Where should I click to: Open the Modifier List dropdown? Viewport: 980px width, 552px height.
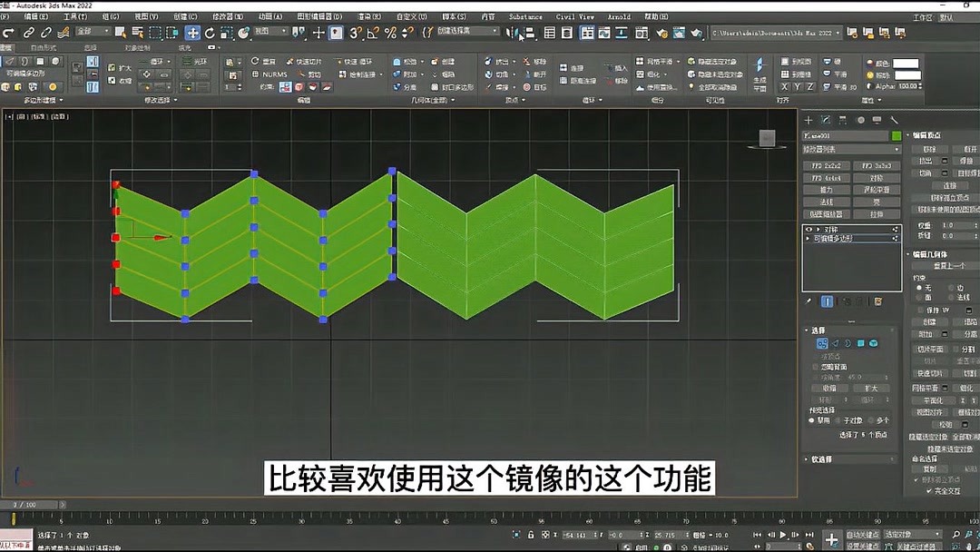pyautogui.click(x=848, y=147)
